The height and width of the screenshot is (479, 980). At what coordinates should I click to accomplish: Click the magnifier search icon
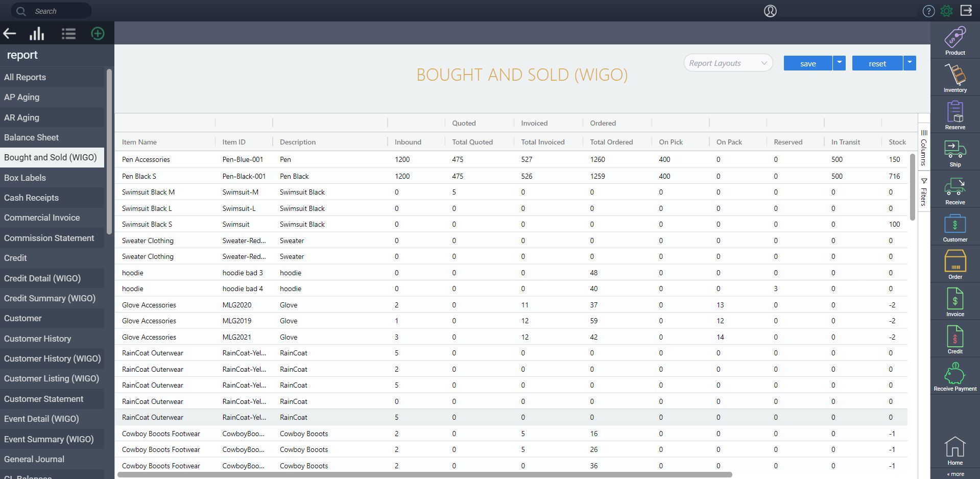(x=21, y=11)
